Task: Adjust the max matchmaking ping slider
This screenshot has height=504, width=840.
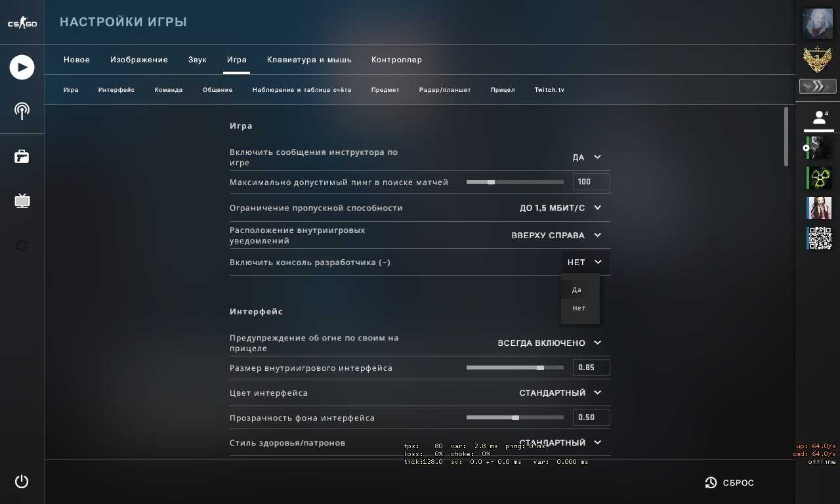Action: pos(515,182)
